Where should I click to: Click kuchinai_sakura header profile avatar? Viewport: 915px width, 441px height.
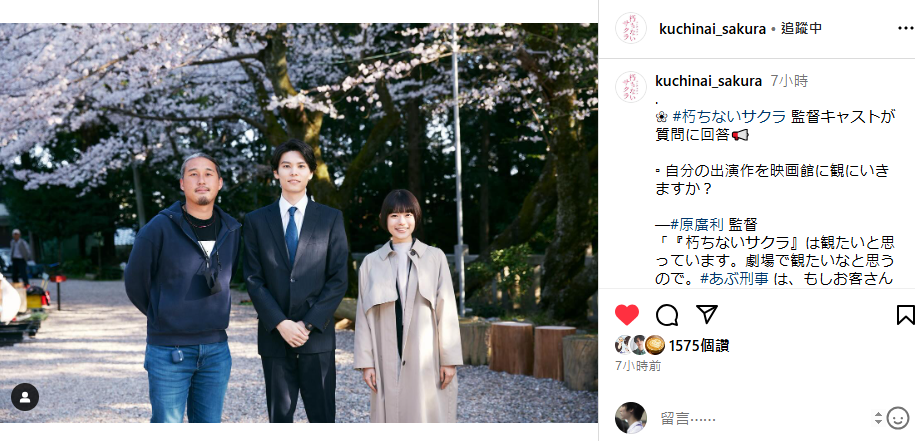click(631, 28)
